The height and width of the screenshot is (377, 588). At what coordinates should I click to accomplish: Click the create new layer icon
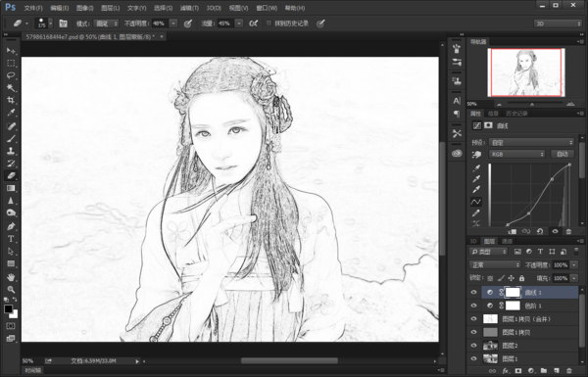tap(556, 370)
